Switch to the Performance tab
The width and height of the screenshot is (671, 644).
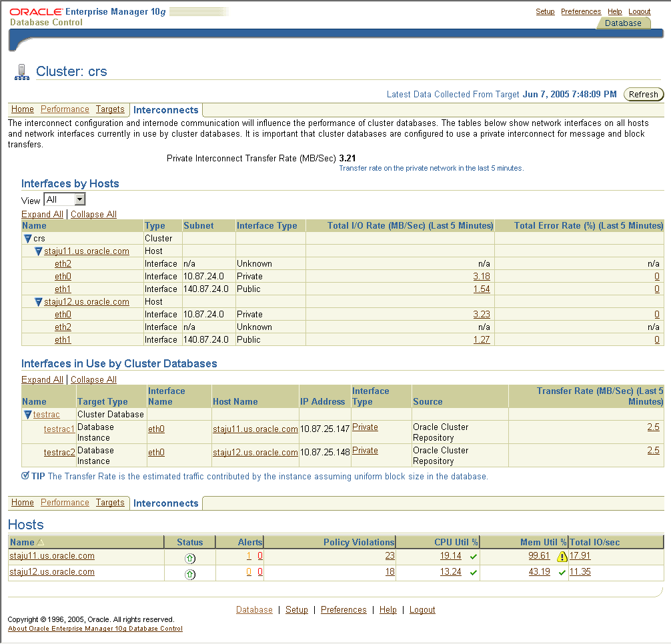(65, 109)
